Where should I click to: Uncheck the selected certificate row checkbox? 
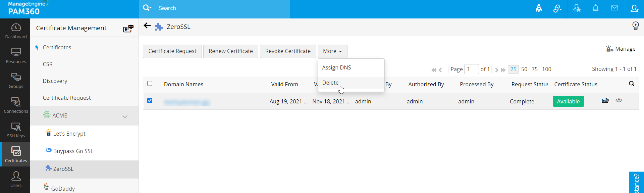click(x=150, y=100)
